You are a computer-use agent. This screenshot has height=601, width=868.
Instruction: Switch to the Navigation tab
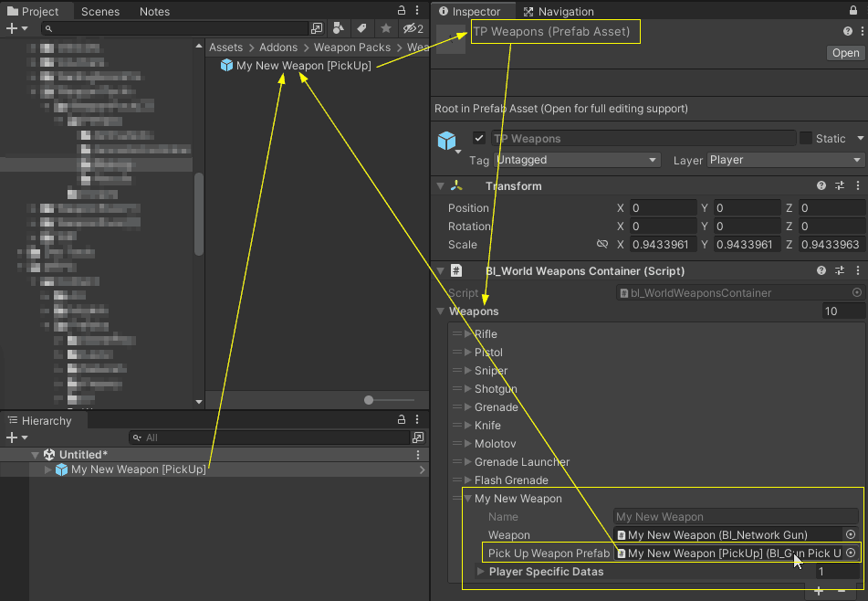point(558,12)
